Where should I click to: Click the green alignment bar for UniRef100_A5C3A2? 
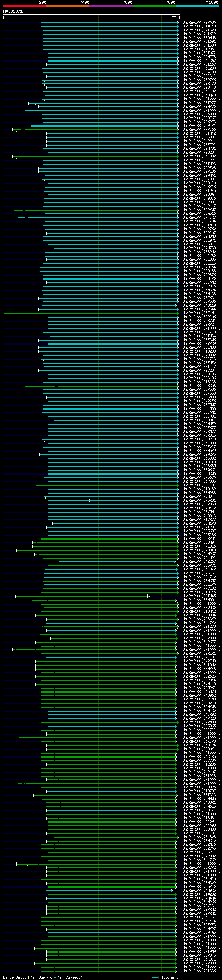(96, 156)
